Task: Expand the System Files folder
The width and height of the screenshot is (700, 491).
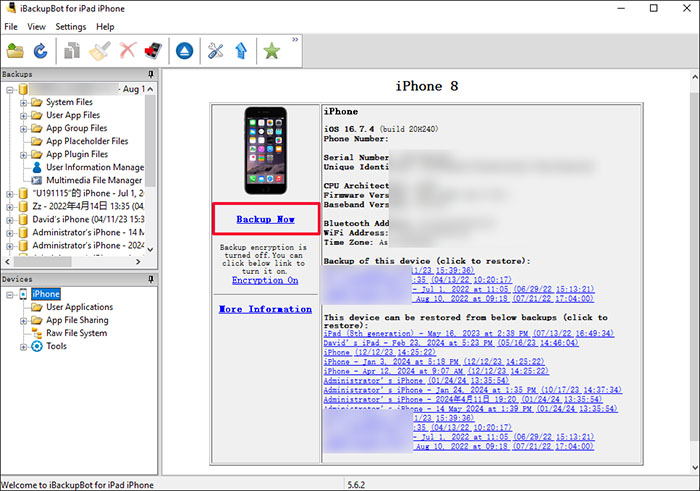Action: 23,103
